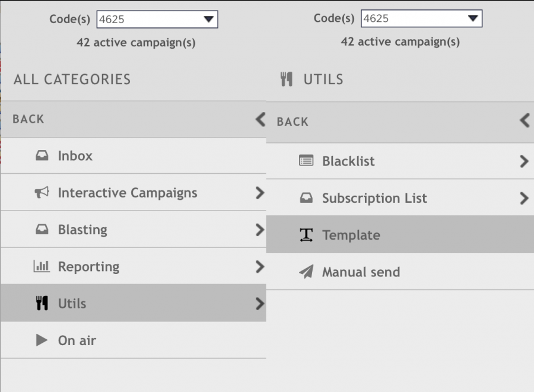Go back from All Categories panel
534x392 pixels.
point(28,119)
